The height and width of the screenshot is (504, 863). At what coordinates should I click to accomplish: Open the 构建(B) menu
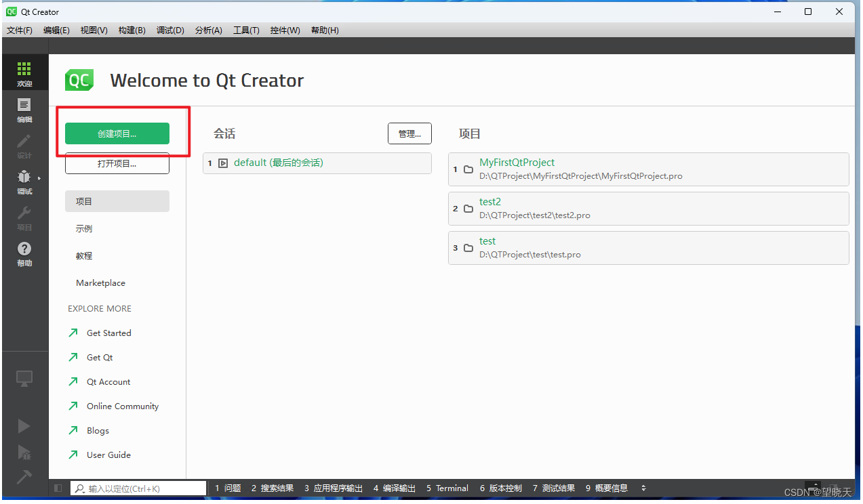132,30
